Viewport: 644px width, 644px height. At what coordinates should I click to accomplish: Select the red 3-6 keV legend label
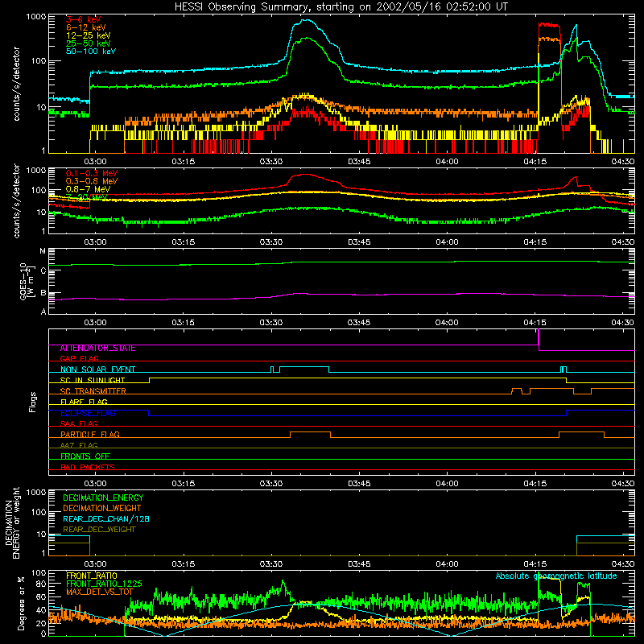point(83,19)
